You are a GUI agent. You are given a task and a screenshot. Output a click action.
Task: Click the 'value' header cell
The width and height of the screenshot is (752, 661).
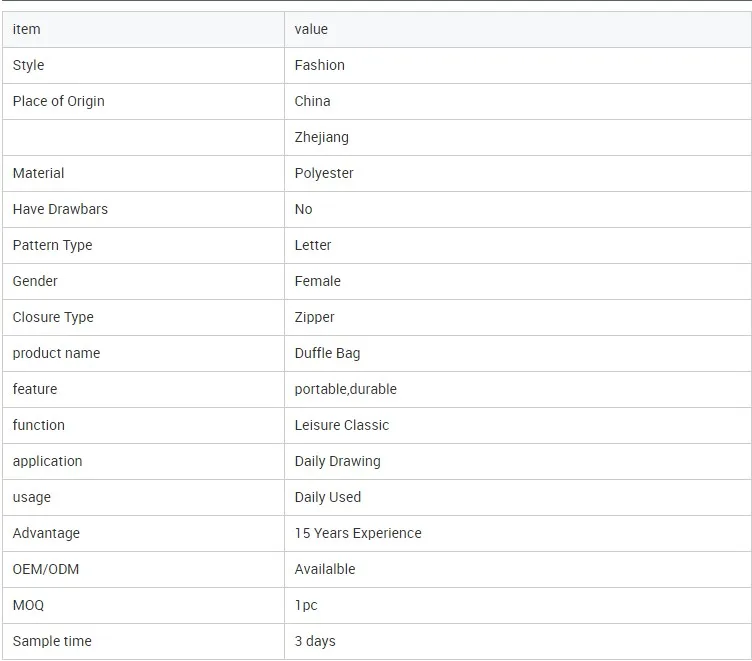click(x=311, y=29)
